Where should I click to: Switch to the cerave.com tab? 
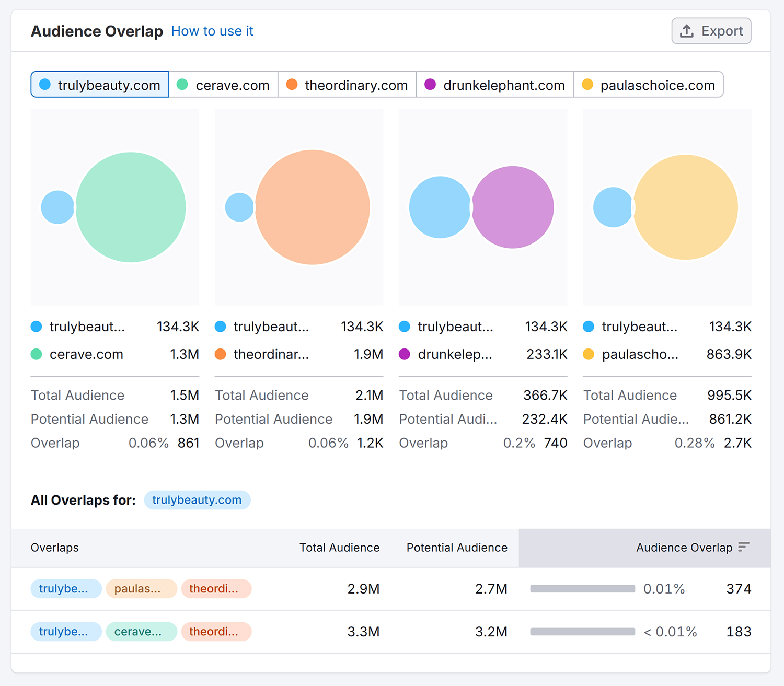click(223, 85)
